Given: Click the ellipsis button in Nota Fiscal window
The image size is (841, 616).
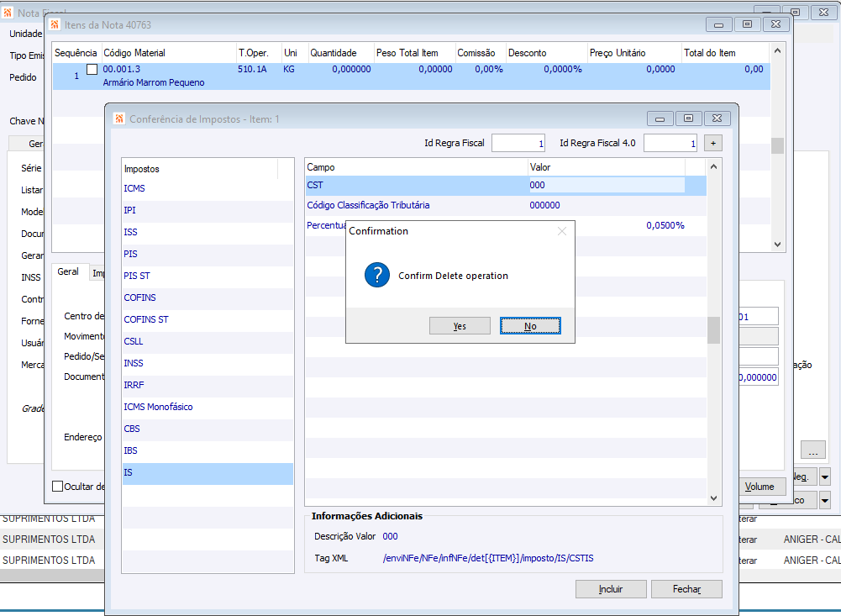Looking at the screenshot, I should coord(813,450).
